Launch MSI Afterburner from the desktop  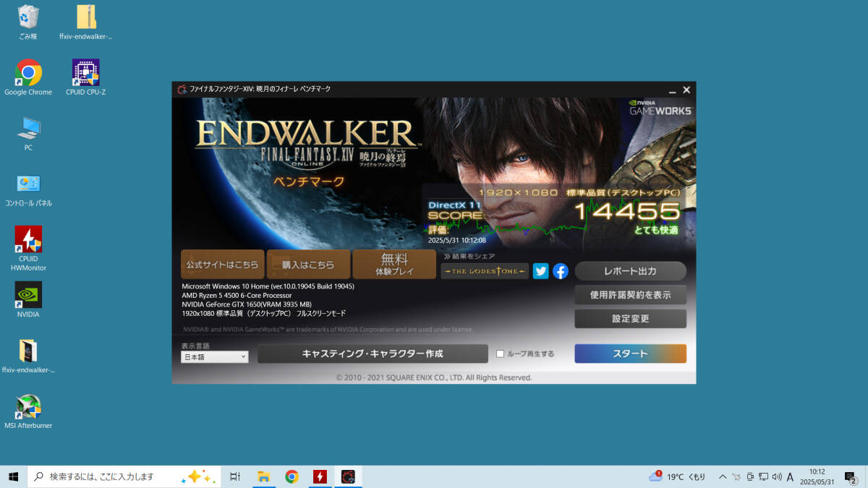click(x=28, y=411)
